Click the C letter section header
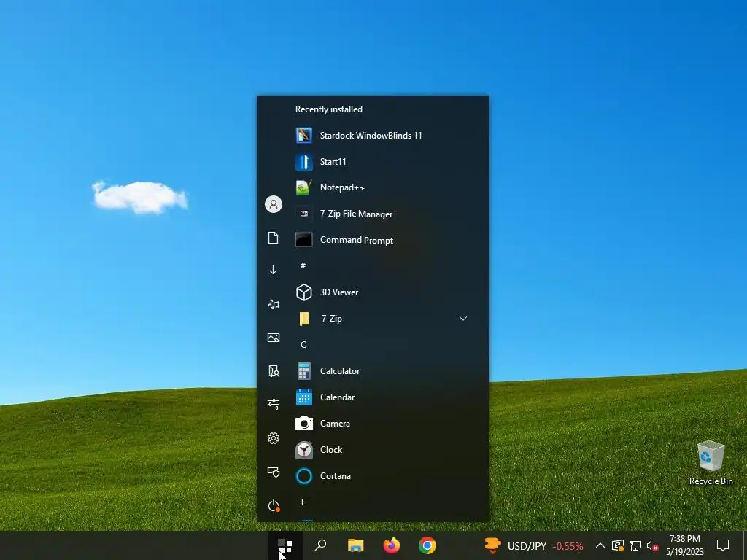This screenshot has width=747, height=560. pos(303,345)
